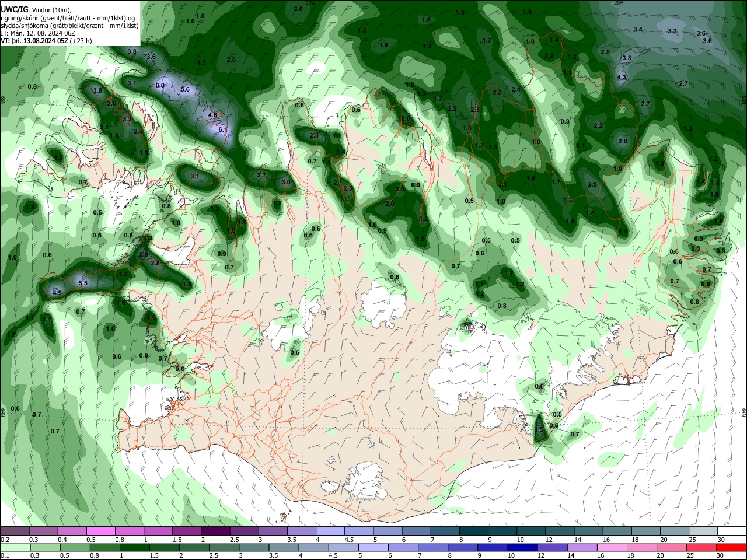Click the 4.9 precipitation value on the map

(x=57, y=293)
